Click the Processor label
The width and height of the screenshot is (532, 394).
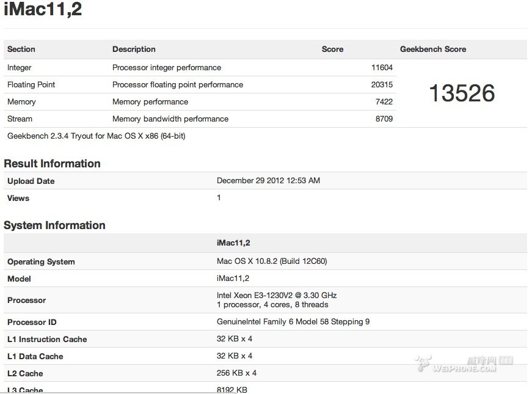pos(26,301)
